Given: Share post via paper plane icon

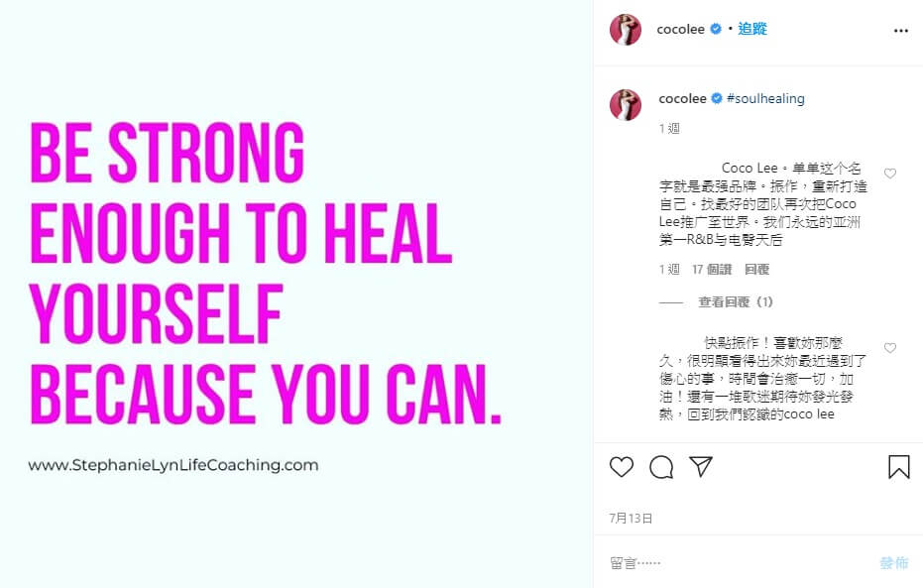Looking at the screenshot, I should click(701, 466).
